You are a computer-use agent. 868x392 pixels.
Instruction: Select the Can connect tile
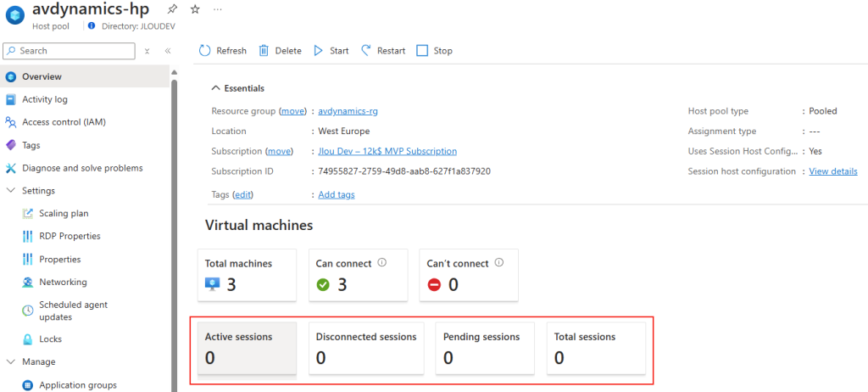(359, 275)
